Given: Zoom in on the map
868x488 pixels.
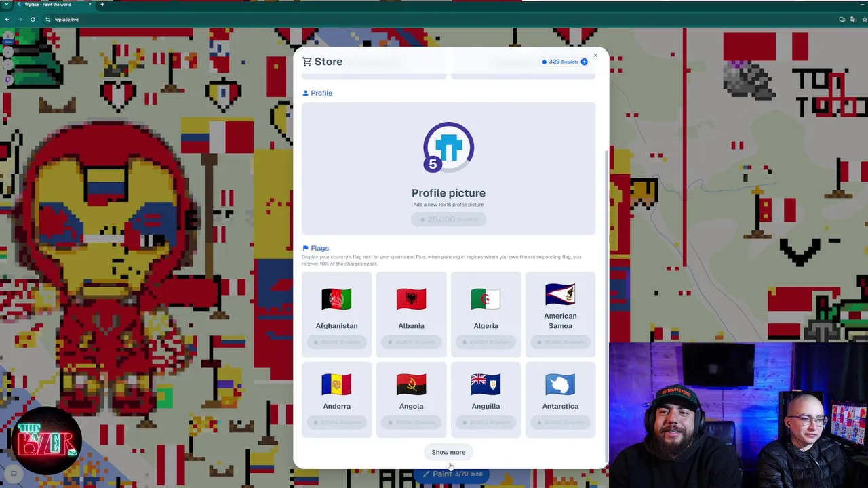Looking at the screenshot, I should pos(7,52).
